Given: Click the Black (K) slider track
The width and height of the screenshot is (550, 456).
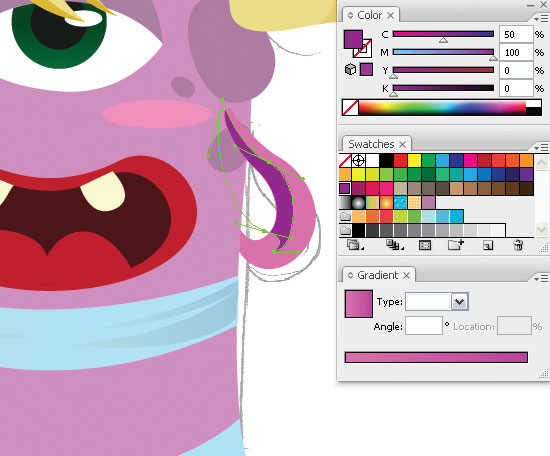Looking at the screenshot, I should (x=443, y=88).
